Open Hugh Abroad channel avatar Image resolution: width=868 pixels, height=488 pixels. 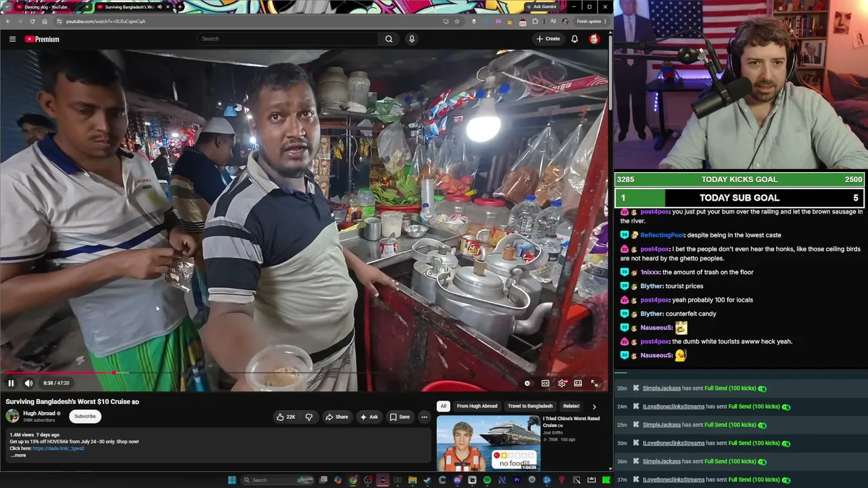[12, 416]
